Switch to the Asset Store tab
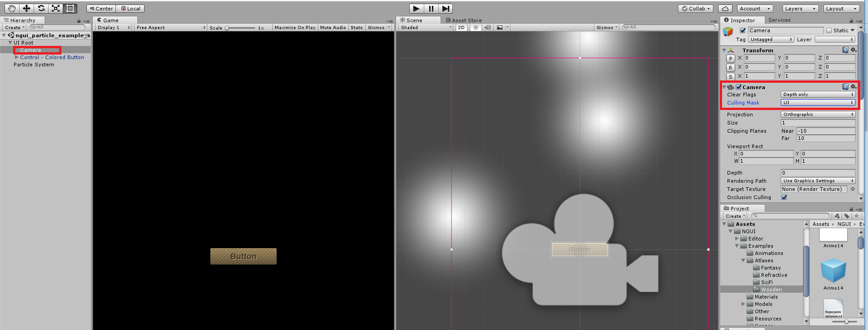Screen dimensions: 868x330 pos(464,20)
